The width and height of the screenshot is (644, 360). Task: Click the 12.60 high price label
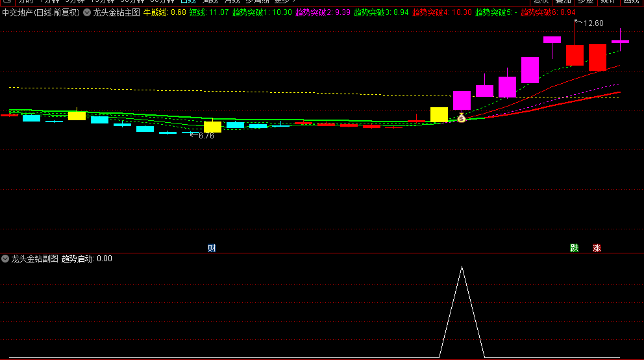pyautogui.click(x=593, y=23)
